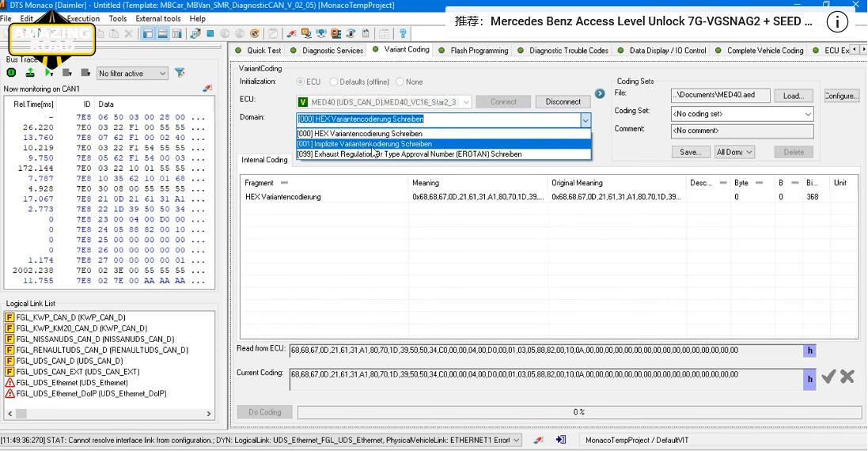Select the ECU initialization radio button
The width and height of the screenshot is (868, 451).
click(x=300, y=82)
